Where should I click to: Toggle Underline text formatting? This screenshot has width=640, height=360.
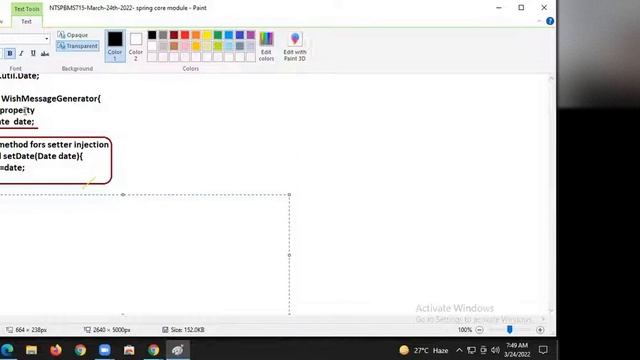point(33,53)
